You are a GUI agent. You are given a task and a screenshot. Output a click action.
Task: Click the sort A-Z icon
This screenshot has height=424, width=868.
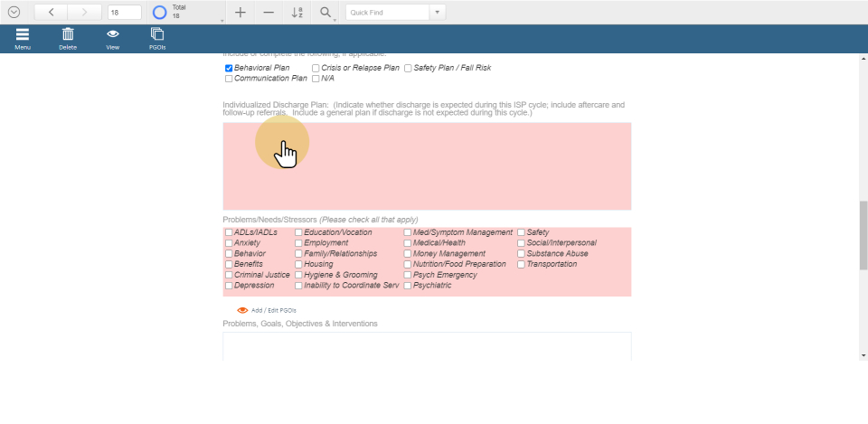tap(297, 13)
